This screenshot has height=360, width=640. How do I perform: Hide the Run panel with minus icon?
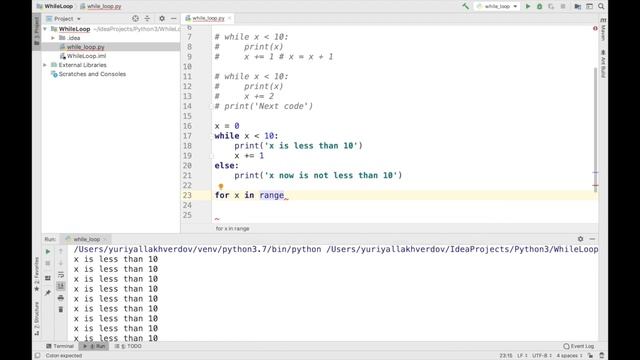coord(592,239)
